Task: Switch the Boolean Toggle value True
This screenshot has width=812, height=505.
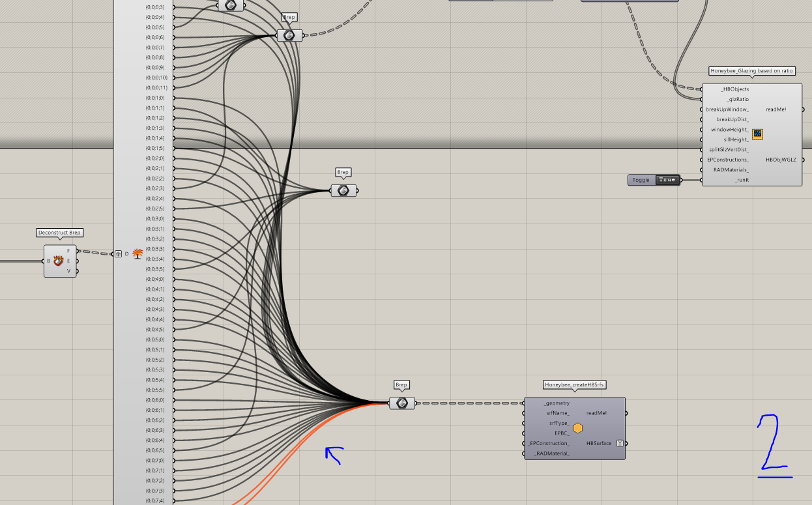Action: coord(667,180)
